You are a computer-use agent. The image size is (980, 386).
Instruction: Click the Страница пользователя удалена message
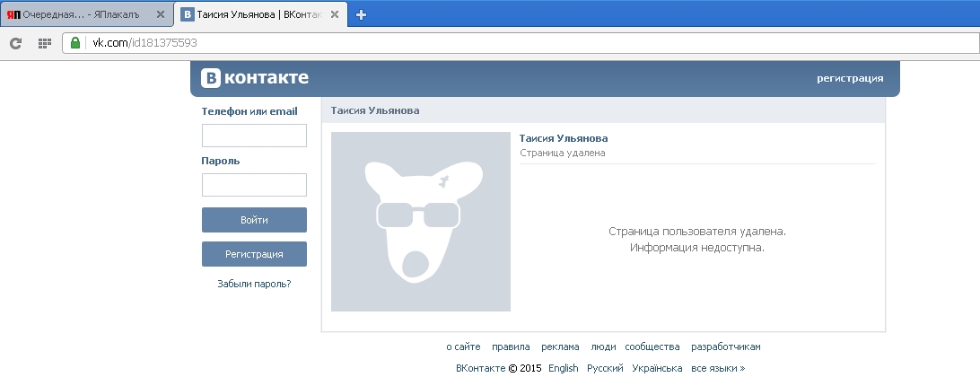[697, 232]
